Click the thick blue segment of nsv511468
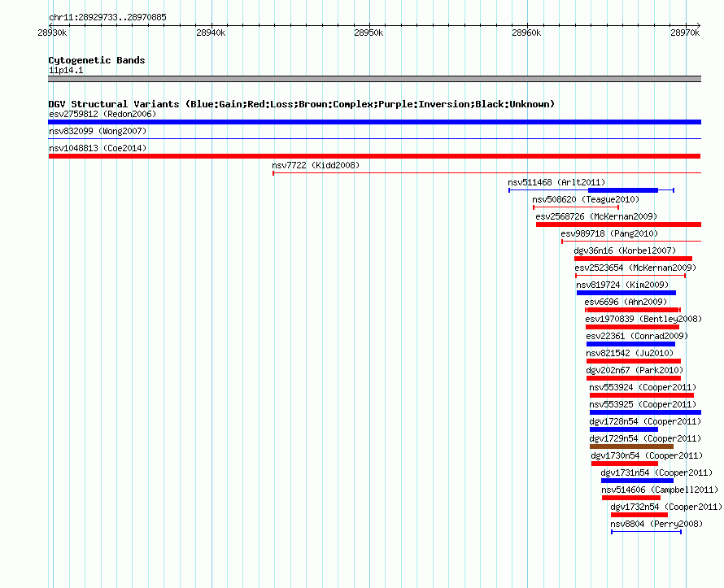The width and height of the screenshot is (724, 588). (623, 190)
